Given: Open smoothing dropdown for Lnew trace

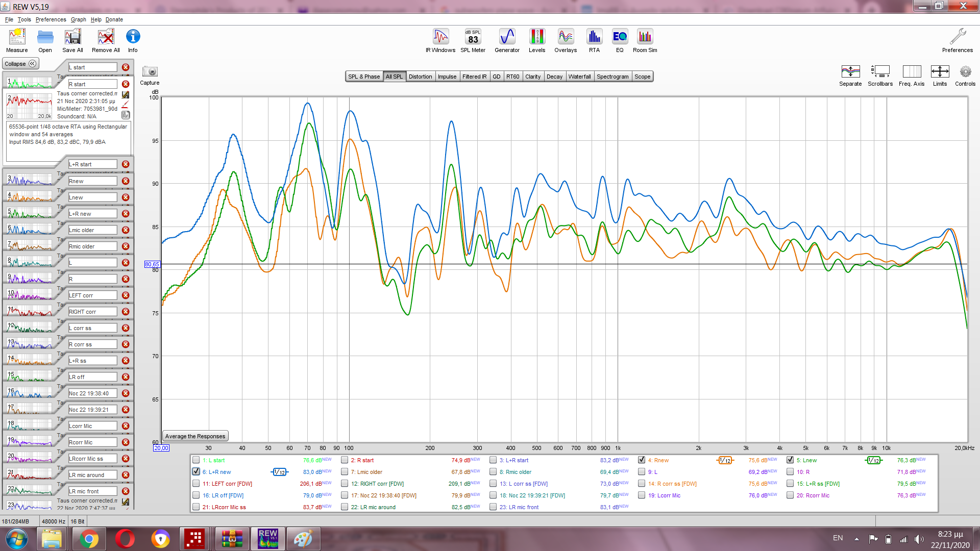Looking at the screenshot, I should (x=874, y=460).
